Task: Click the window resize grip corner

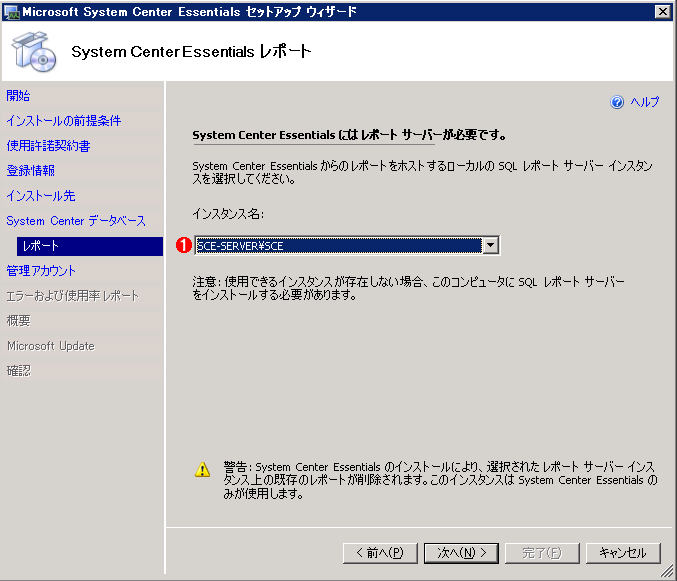Action: pyautogui.click(x=667, y=572)
